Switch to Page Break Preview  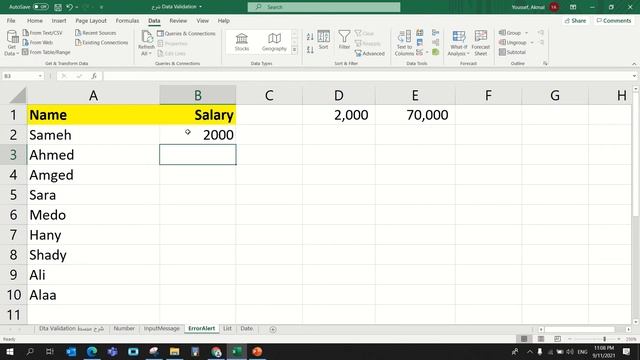[557, 339]
